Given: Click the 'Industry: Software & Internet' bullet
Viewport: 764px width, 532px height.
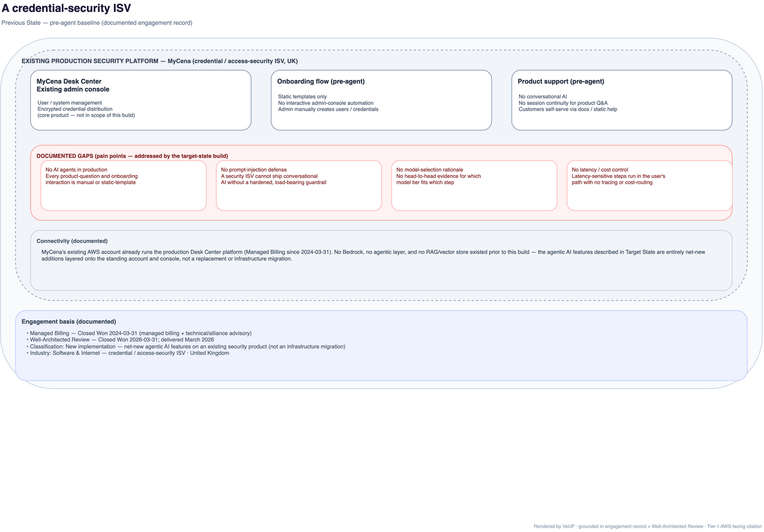Looking at the screenshot, I should click(x=128, y=353).
